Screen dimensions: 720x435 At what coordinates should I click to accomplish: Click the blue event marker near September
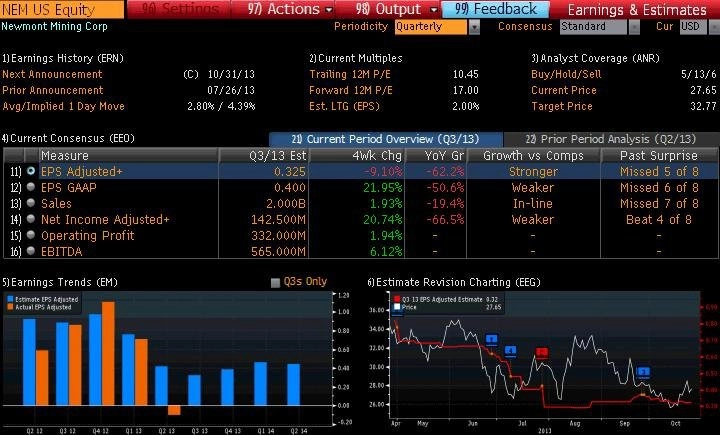(x=643, y=372)
